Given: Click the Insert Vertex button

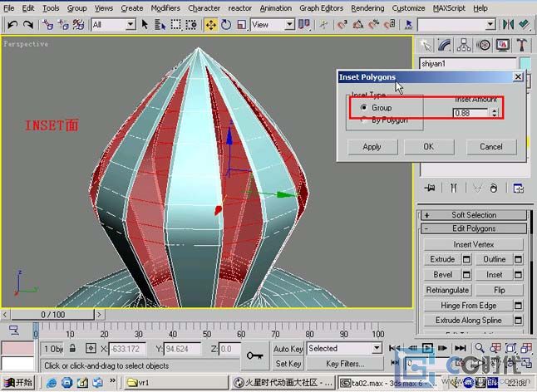Looking at the screenshot, I should click(x=474, y=244).
